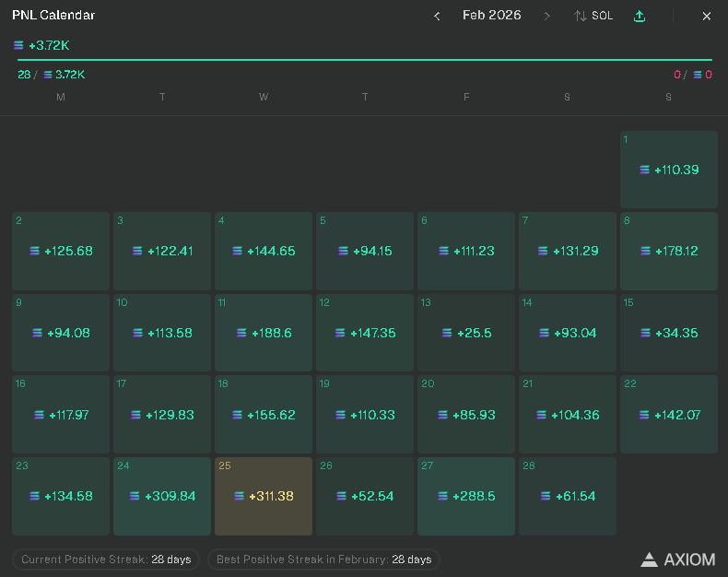The image size is (728, 577).
Task: Select day 22 cell with +142.07
Action: point(669,415)
